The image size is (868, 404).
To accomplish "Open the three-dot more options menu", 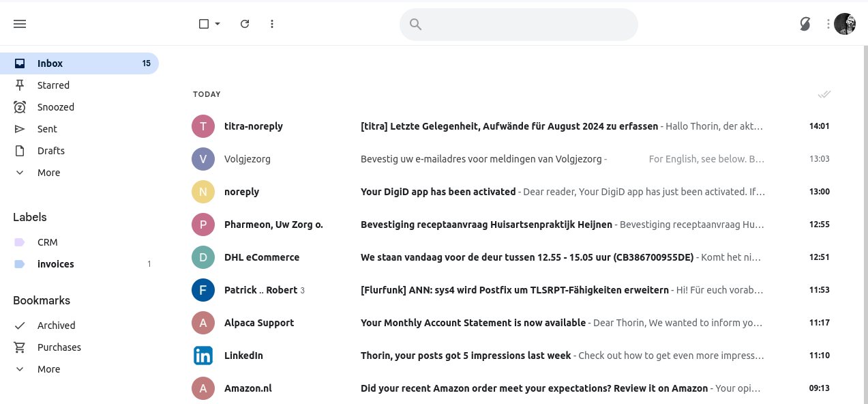I will 272,24.
